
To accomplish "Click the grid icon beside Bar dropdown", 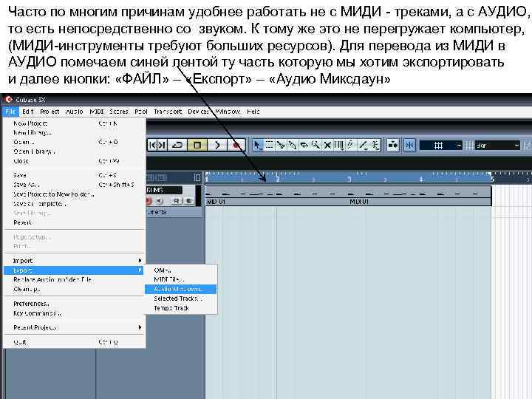I will 469,146.
